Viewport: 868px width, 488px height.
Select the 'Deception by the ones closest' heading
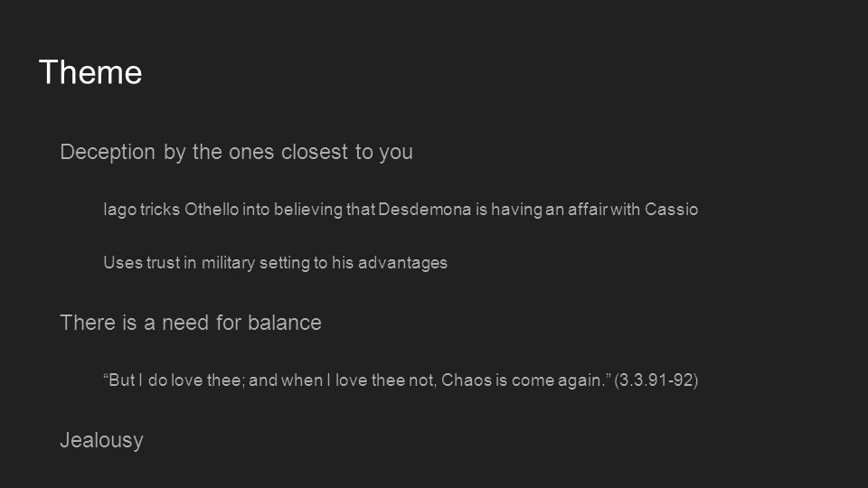coord(236,152)
